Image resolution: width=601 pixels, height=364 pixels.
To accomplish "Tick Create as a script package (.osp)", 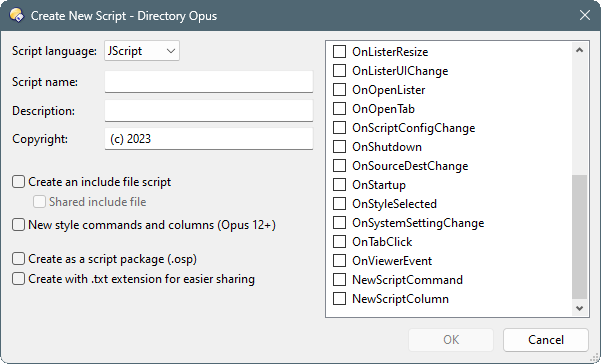I will point(18,259).
